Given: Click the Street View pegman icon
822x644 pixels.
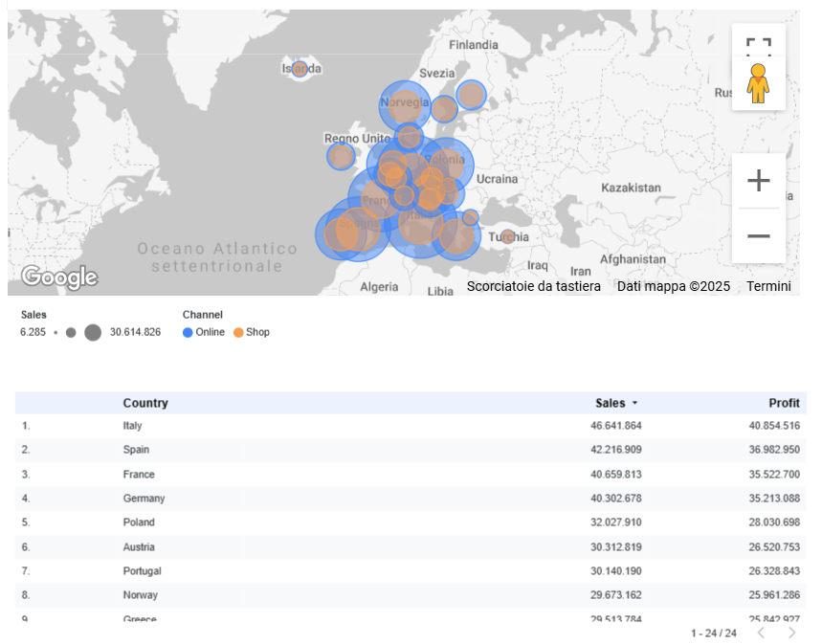Looking at the screenshot, I should pos(758,84).
